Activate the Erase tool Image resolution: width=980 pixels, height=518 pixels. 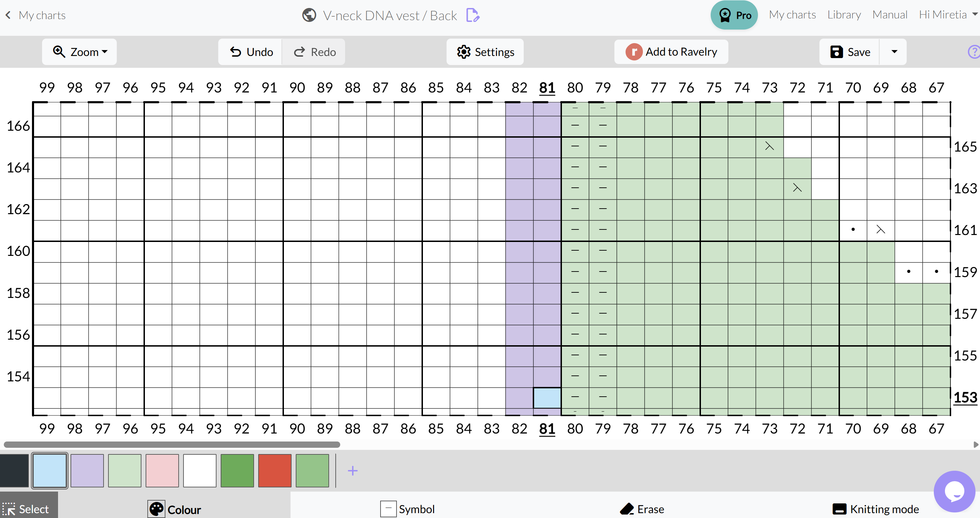[642, 509]
